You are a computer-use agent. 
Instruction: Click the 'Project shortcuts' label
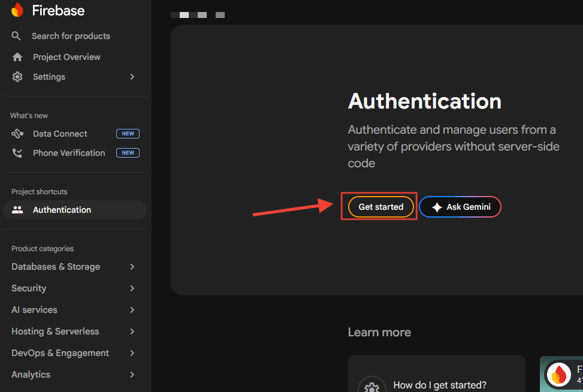coord(39,192)
